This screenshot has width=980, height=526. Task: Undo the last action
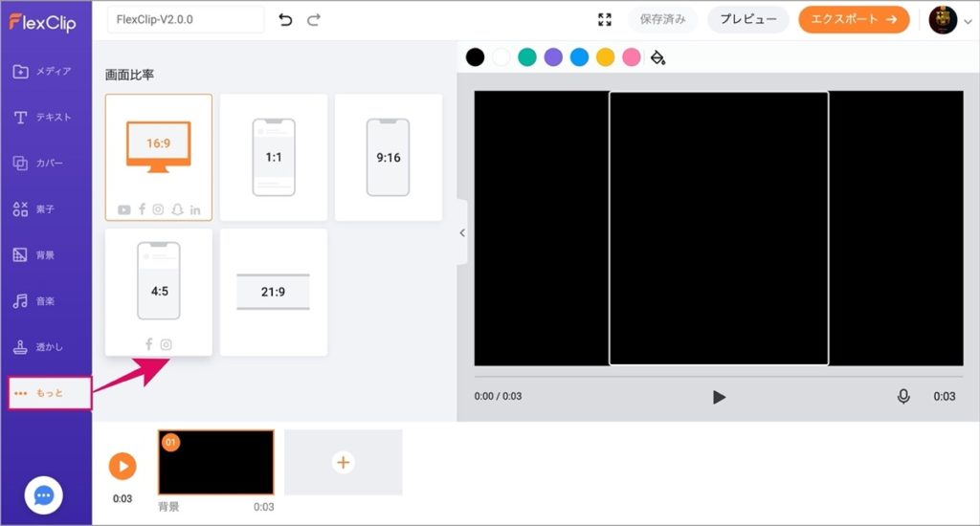[x=285, y=20]
